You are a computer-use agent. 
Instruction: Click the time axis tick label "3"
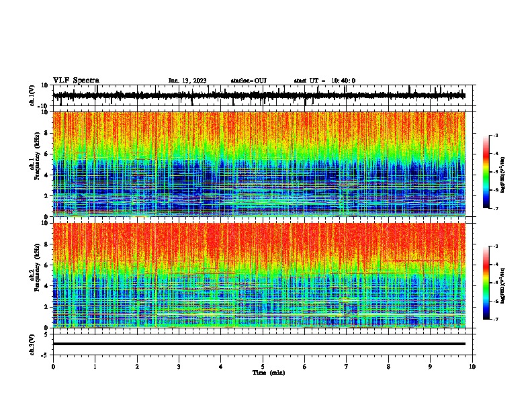179,367
